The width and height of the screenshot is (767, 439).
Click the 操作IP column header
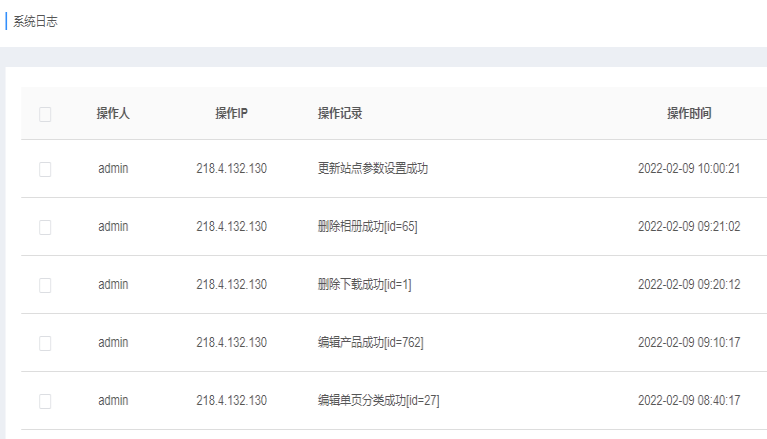(x=231, y=114)
